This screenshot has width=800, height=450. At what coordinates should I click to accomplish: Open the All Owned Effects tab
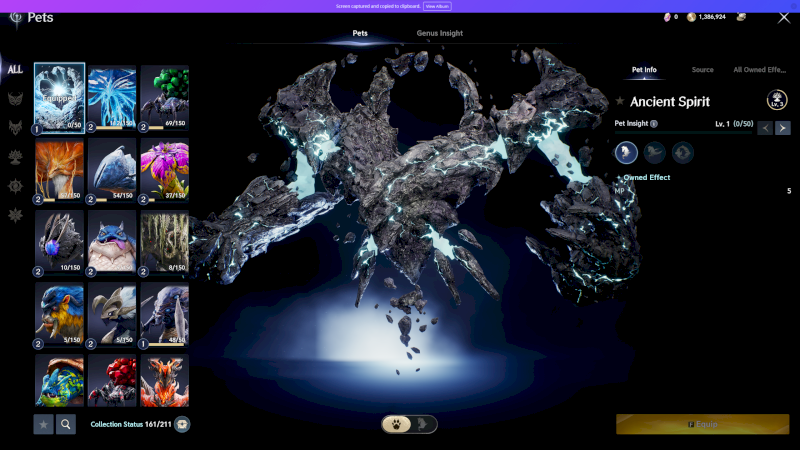pos(759,69)
